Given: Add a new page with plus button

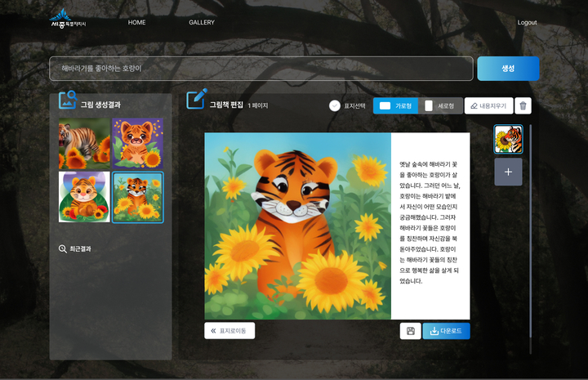Looking at the screenshot, I should click(x=508, y=172).
